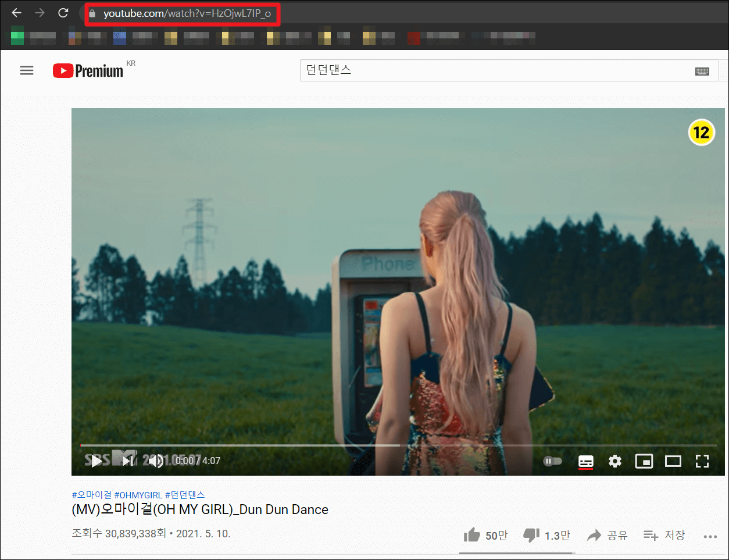Open more actions with the three dots

[710, 536]
